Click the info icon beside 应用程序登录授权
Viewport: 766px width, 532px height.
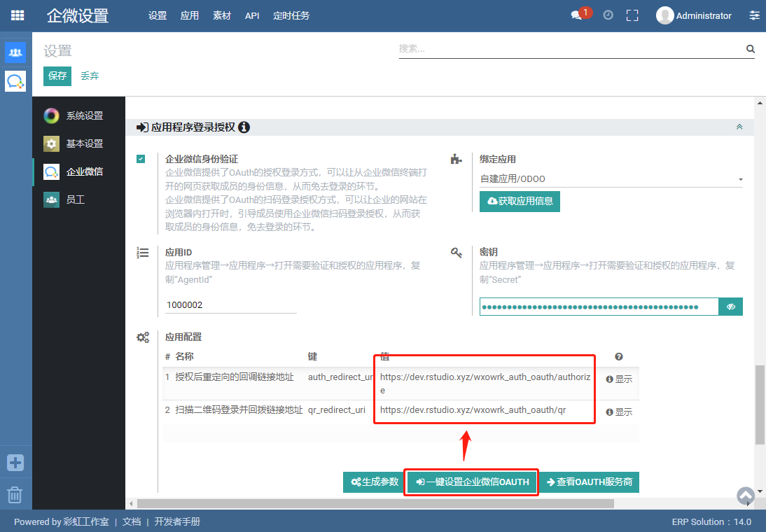(244, 127)
